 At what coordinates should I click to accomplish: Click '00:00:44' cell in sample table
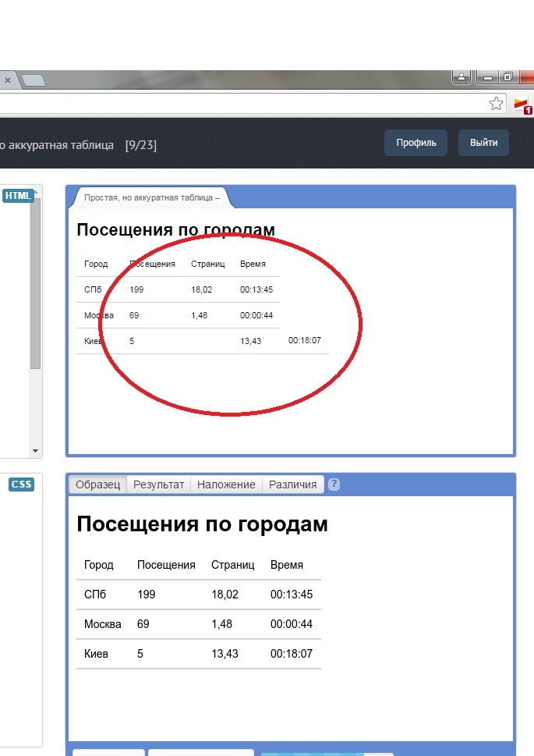292,624
